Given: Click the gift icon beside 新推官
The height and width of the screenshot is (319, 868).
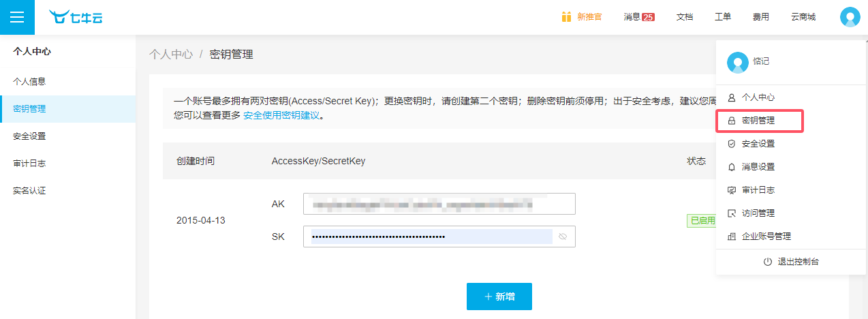Looking at the screenshot, I should click(x=566, y=17).
